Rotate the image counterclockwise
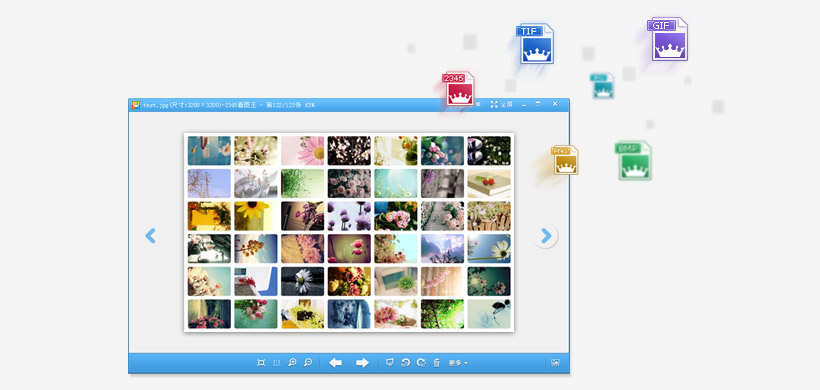Image resolution: width=820 pixels, height=390 pixels. tap(405, 362)
